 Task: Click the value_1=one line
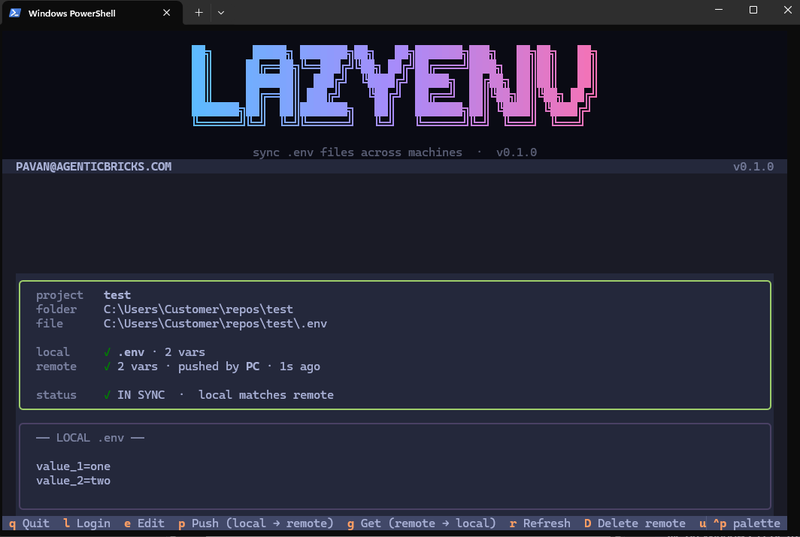[x=73, y=467]
